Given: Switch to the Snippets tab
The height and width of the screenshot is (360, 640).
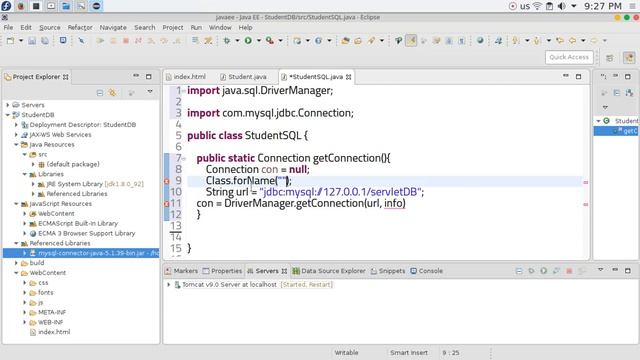Looking at the screenshot, I should tap(388, 271).
